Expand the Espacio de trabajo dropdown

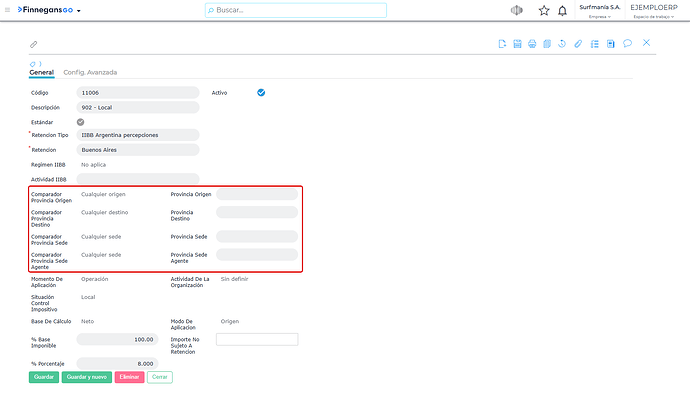[x=654, y=17]
